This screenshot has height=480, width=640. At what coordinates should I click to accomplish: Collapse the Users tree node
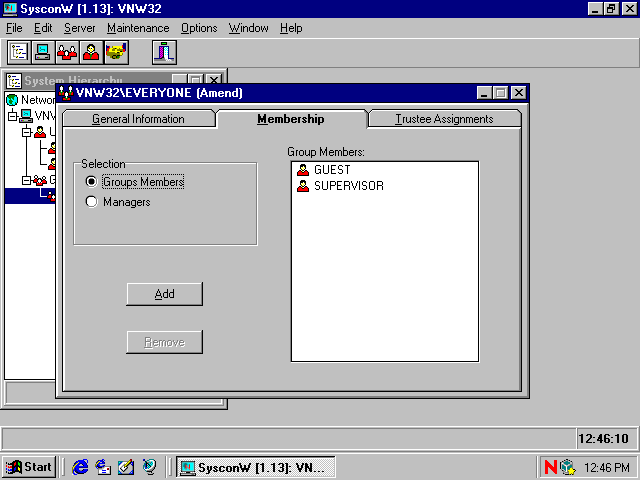(27, 132)
